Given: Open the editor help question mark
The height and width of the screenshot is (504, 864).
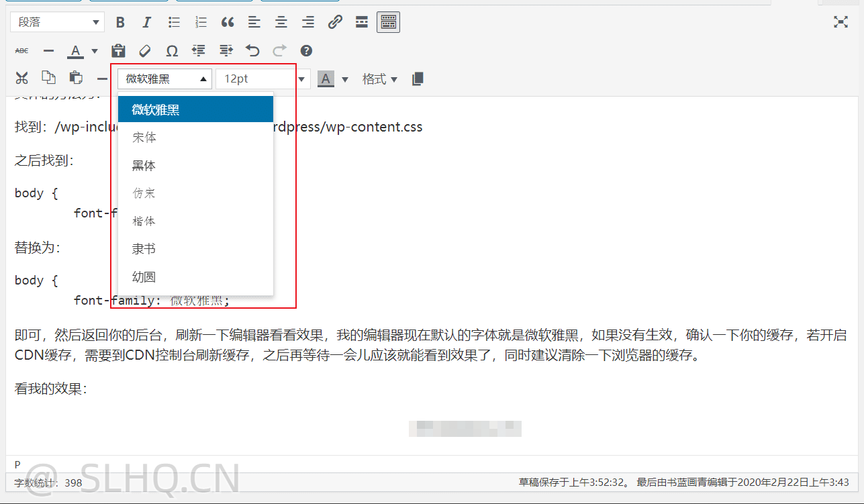Looking at the screenshot, I should [306, 50].
